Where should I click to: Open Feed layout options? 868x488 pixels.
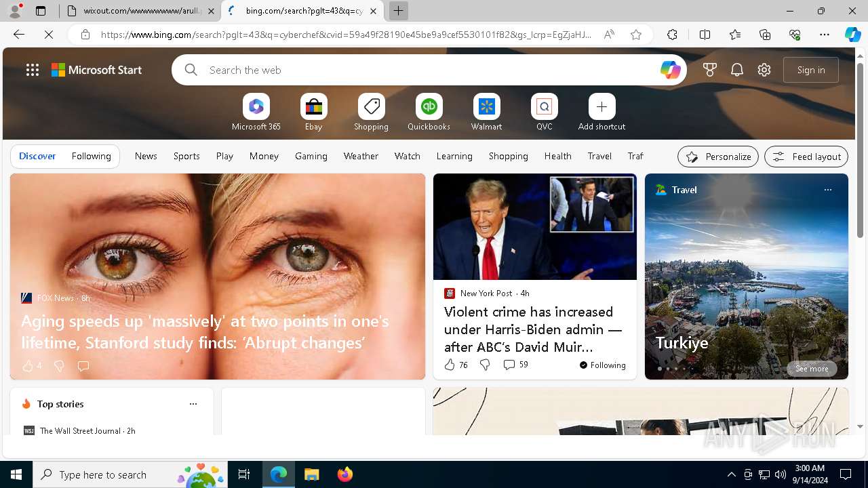pyautogui.click(x=806, y=157)
